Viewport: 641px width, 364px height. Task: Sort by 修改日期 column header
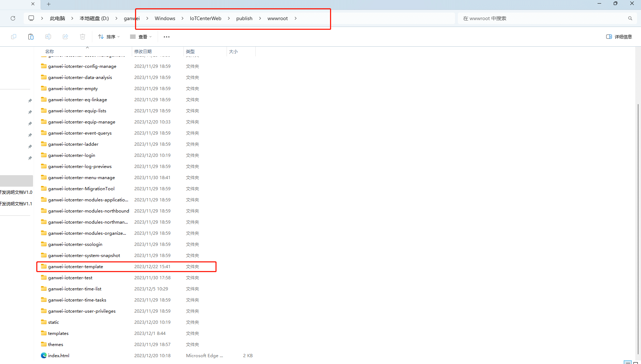click(143, 52)
